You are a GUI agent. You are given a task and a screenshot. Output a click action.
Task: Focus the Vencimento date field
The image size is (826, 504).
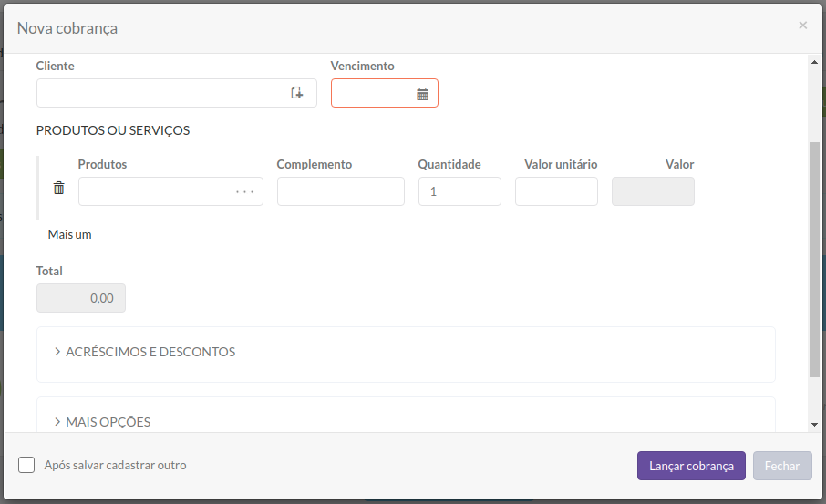point(385,93)
